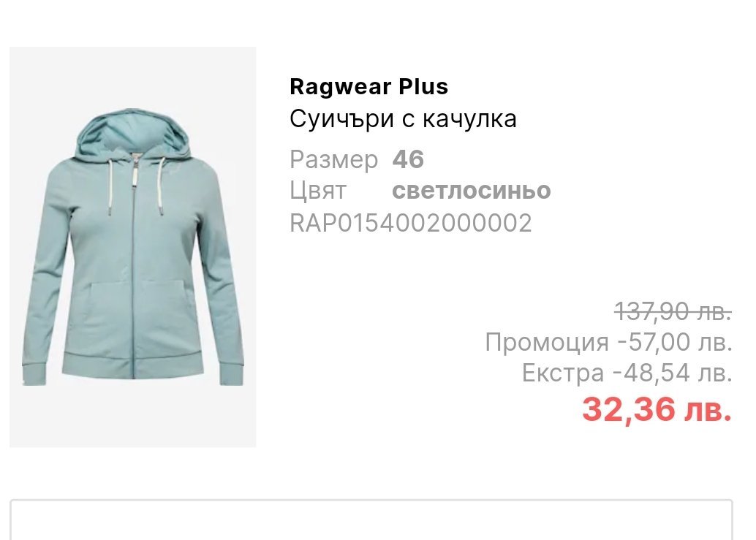This screenshot has height=540, width=756.
Task: Select the Размер 46 size text
Action: tap(357, 159)
